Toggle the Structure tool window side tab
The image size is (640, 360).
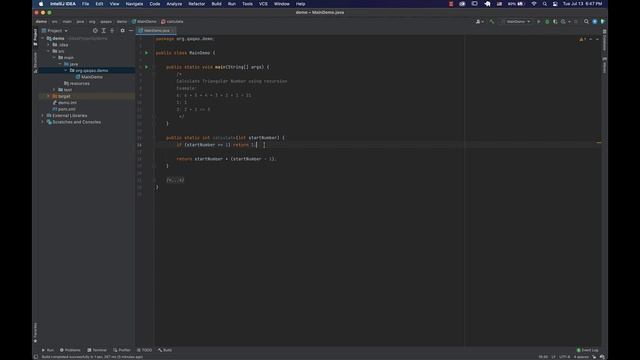point(36,62)
